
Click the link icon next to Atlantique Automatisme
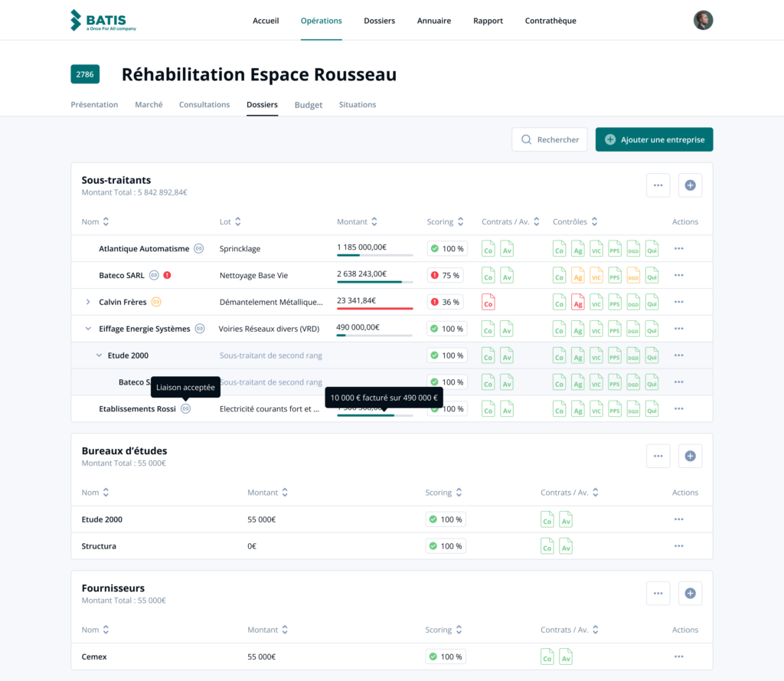(199, 248)
